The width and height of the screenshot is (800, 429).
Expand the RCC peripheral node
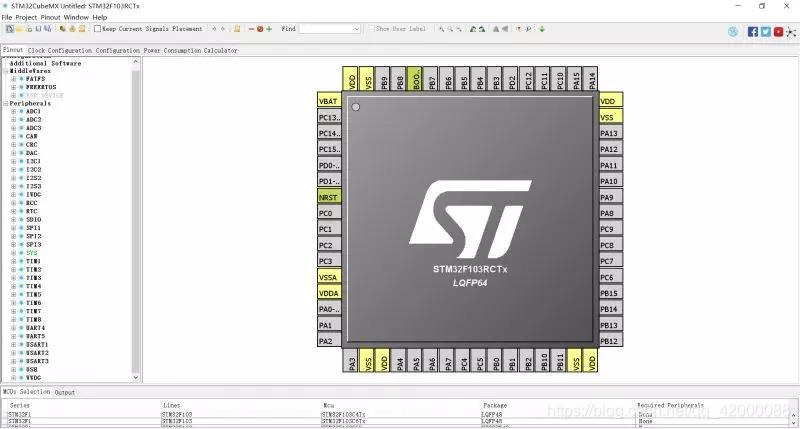point(14,203)
